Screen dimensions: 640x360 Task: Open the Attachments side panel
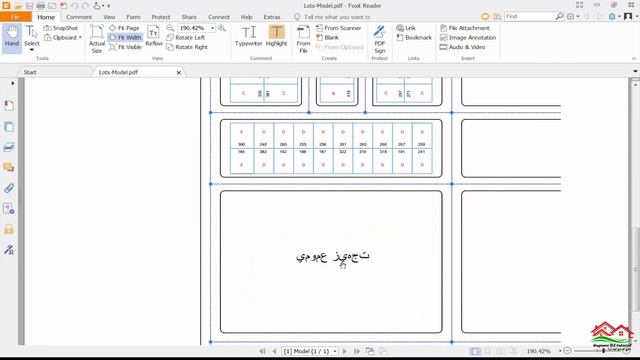[x=9, y=188]
